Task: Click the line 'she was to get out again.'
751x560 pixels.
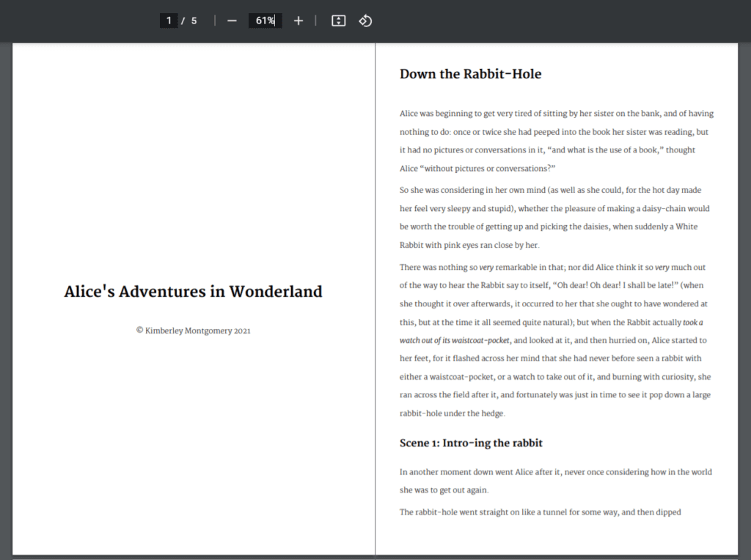Action: pyautogui.click(x=444, y=490)
